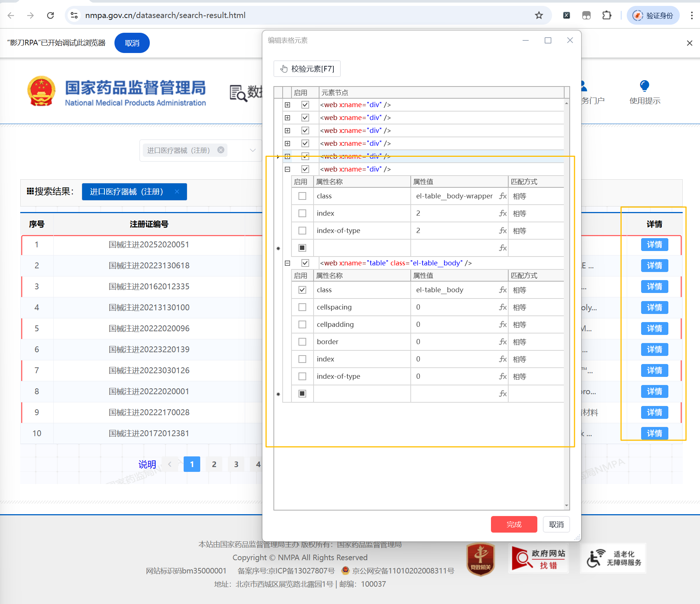Screen dimensions: 700x604
Task: Bookmark this page with the star icon
Action: tap(539, 15)
